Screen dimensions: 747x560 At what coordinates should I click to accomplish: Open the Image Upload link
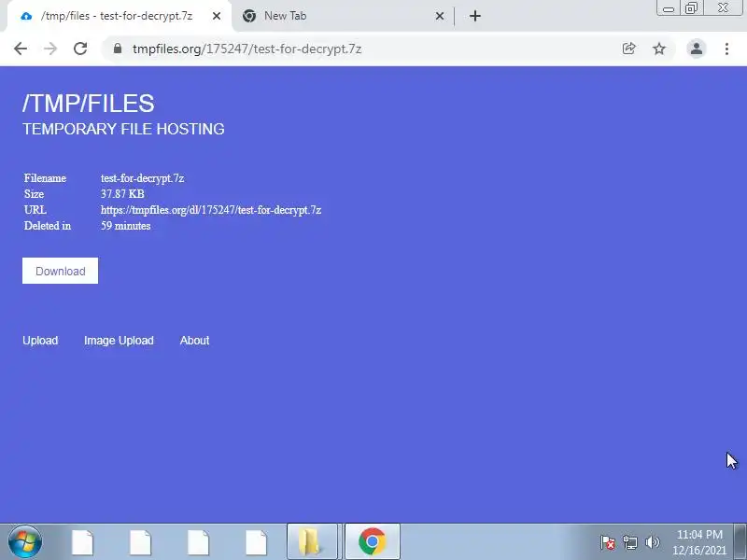point(119,341)
